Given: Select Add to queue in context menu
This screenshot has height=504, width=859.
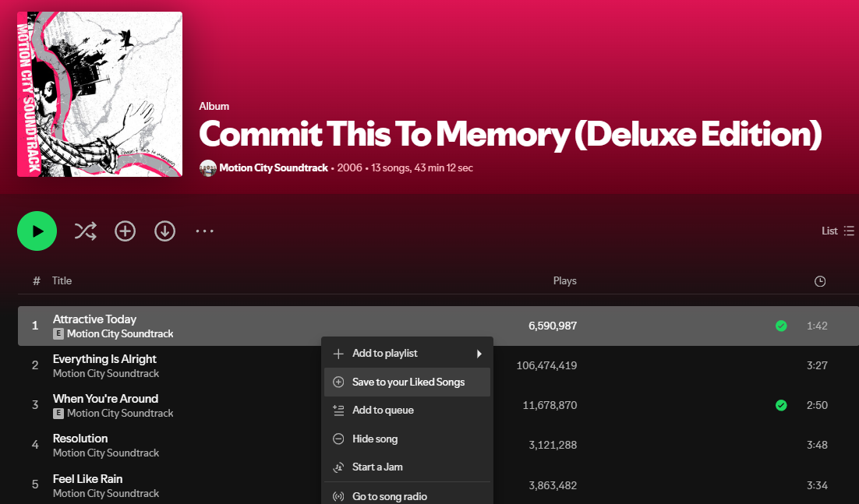Looking at the screenshot, I should point(383,411).
